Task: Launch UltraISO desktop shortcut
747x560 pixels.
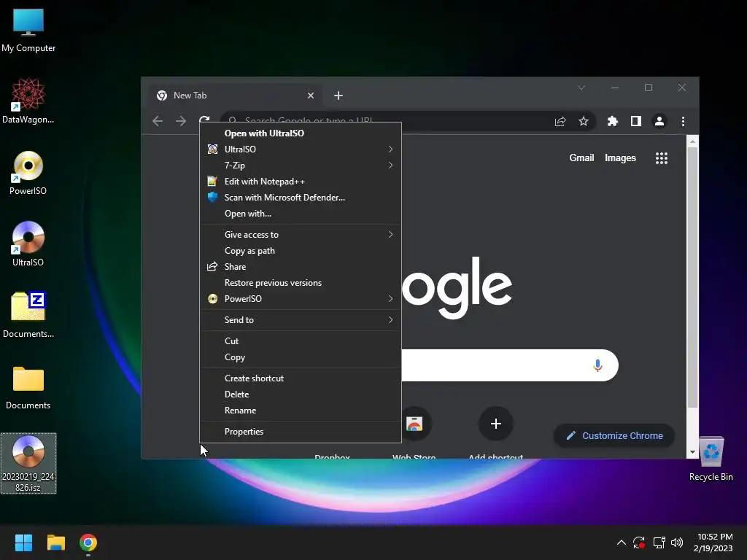Action: pyautogui.click(x=28, y=244)
